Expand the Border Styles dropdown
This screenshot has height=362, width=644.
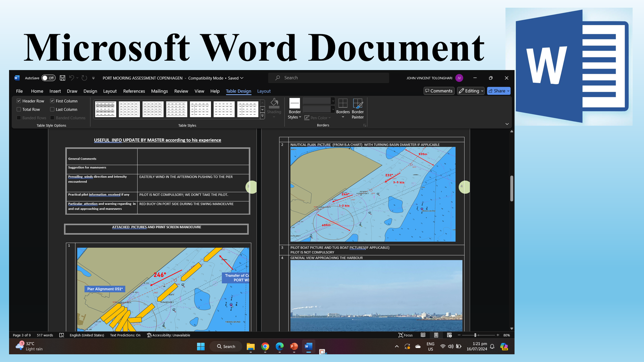point(294,117)
